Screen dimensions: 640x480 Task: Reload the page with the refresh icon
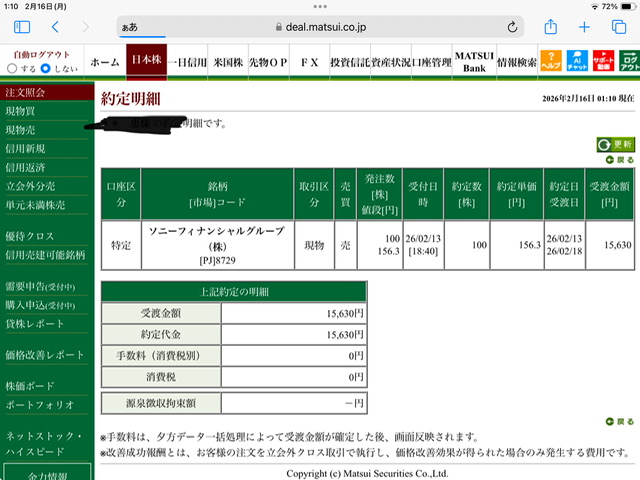(512, 27)
